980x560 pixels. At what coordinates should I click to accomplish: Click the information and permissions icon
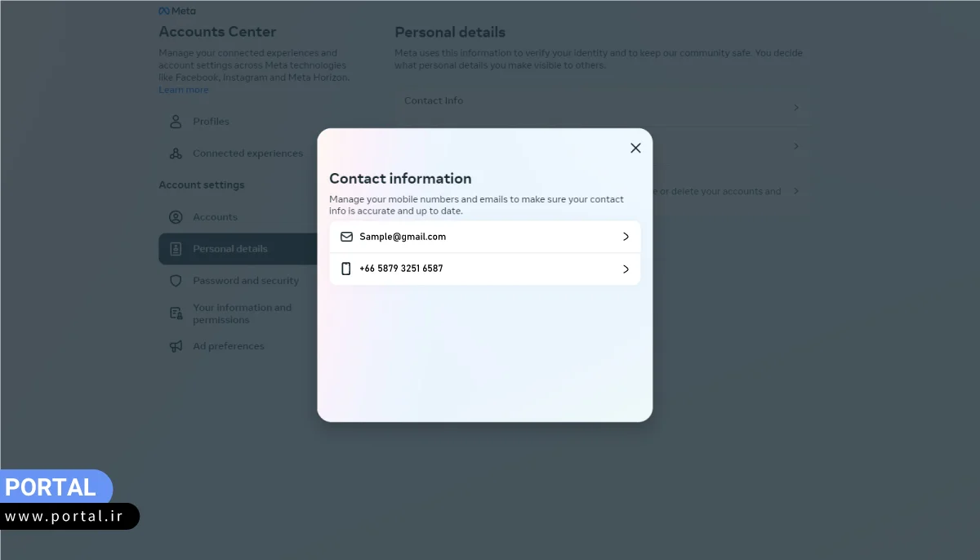pyautogui.click(x=176, y=313)
